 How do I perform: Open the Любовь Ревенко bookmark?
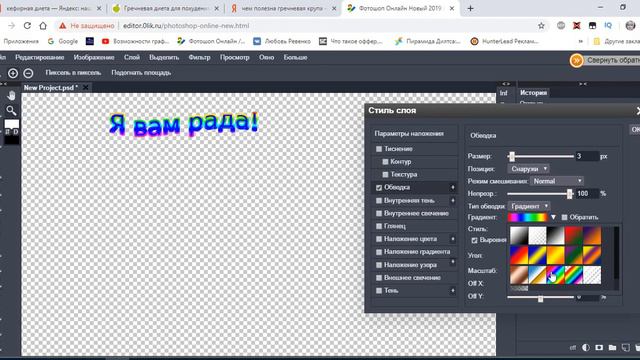[x=282, y=41]
